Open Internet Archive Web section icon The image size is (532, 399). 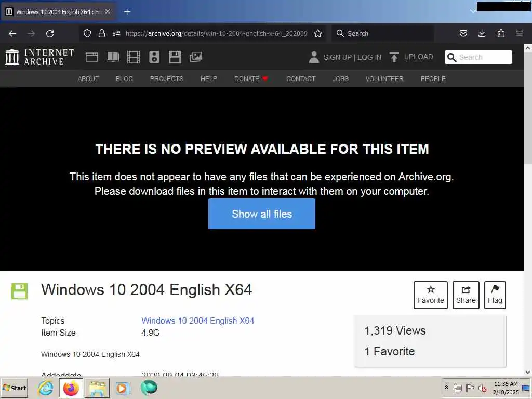pyautogui.click(x=91, y=57)
